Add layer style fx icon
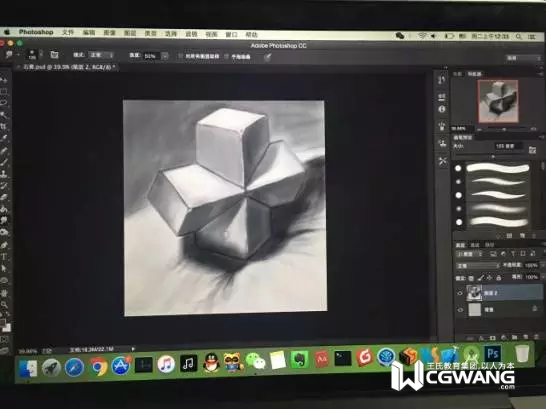 coord(481,338)
